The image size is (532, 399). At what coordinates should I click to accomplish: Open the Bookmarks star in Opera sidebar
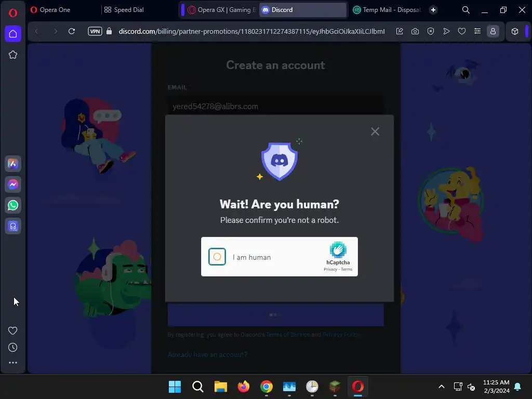[x=13, y=55]
